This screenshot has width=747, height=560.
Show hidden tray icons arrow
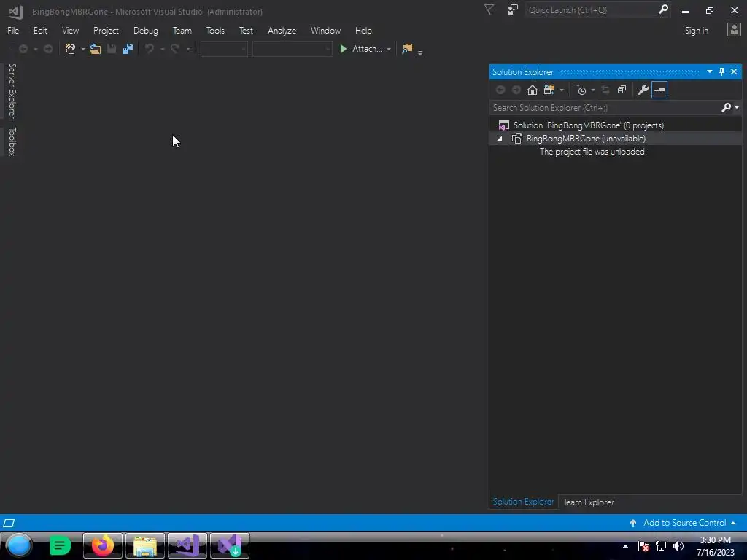625,546
